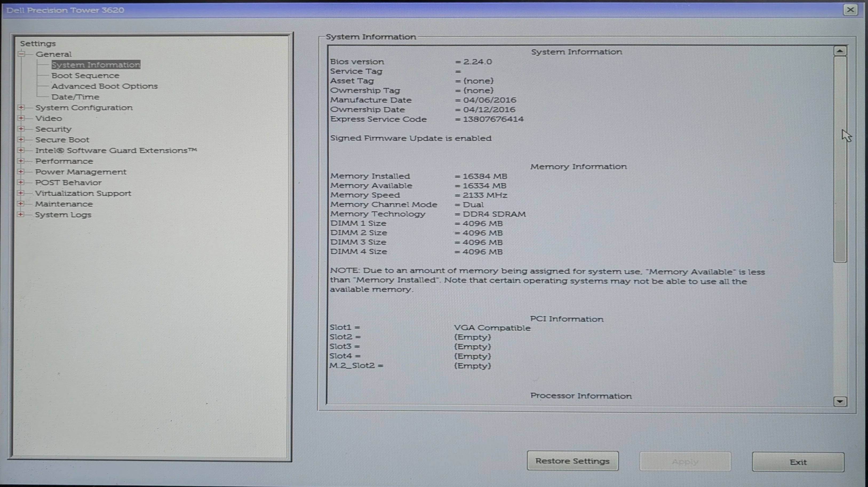The height and width of the screenshot is (487, 868).
Task: Open the Date/Time settings
Action: [75, 97]
